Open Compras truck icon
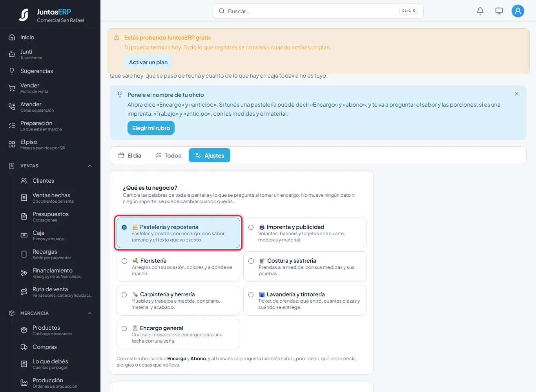The image size is (536, 392). click(x=24, y=347)
